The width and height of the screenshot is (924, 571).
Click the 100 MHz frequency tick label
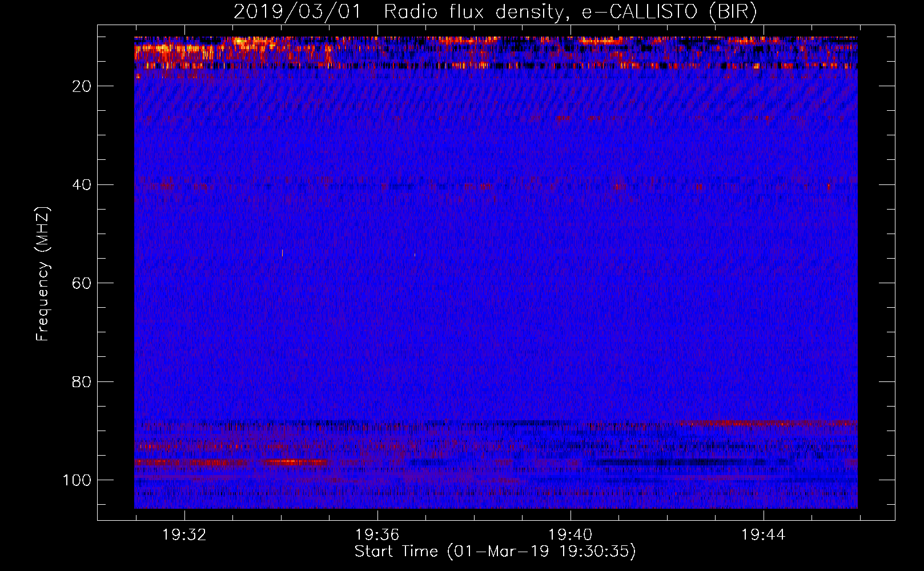click(x=77, y=480)
